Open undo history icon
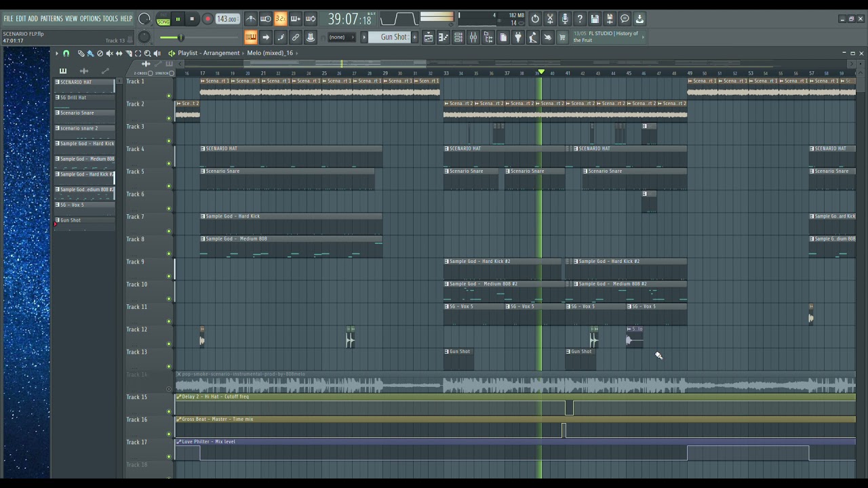Image resolution: width=868 pixels, height=488 pixels. 534,19
